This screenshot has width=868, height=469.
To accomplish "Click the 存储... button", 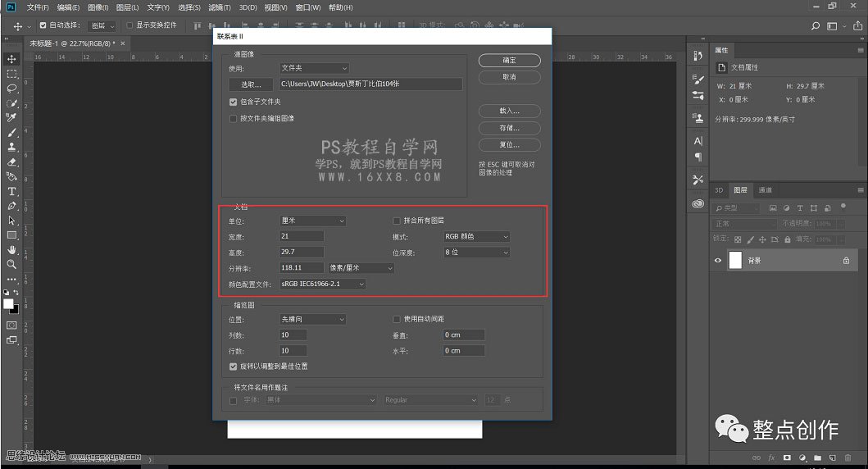I will tap(509, 128).
